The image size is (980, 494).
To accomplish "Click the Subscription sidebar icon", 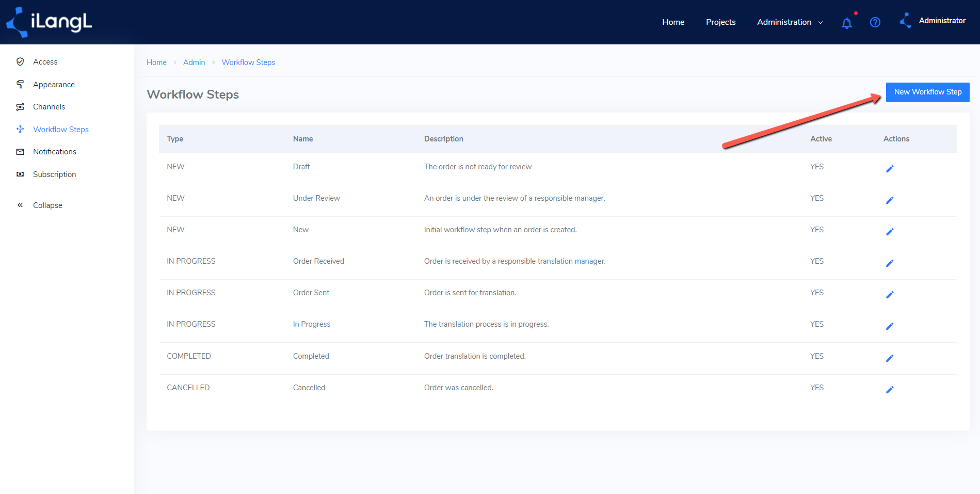I will (20, 174).
